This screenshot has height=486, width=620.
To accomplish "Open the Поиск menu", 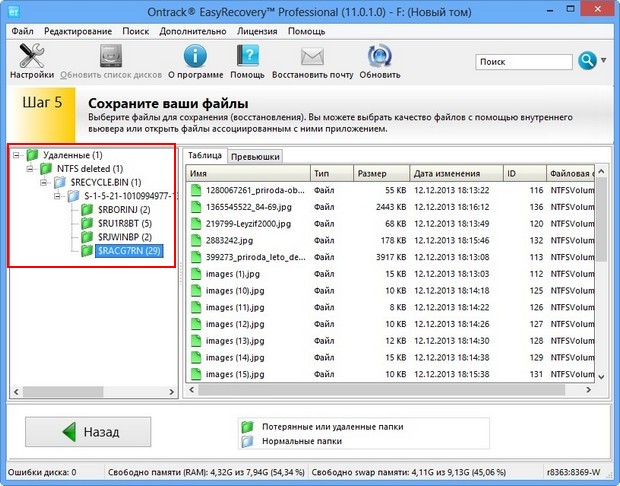I will [136, 31].
